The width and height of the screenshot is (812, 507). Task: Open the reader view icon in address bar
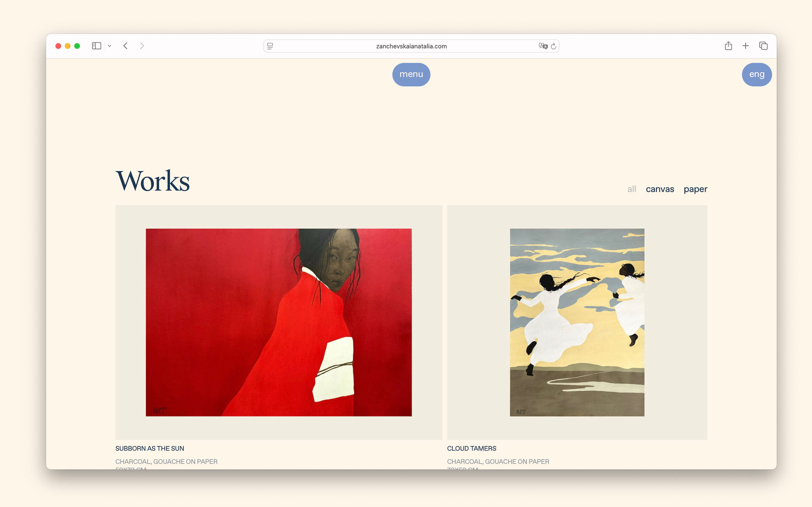pos(270,46)
